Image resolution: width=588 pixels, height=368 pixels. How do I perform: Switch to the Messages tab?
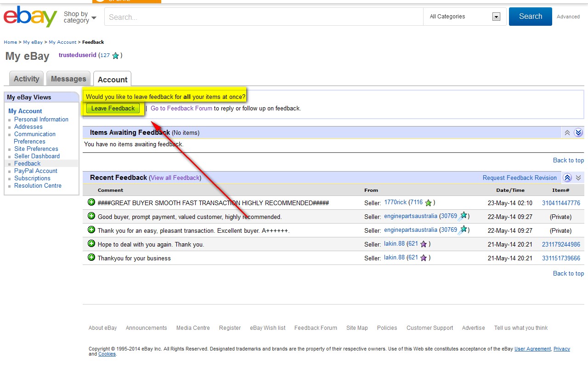click(x=68, y=79)
